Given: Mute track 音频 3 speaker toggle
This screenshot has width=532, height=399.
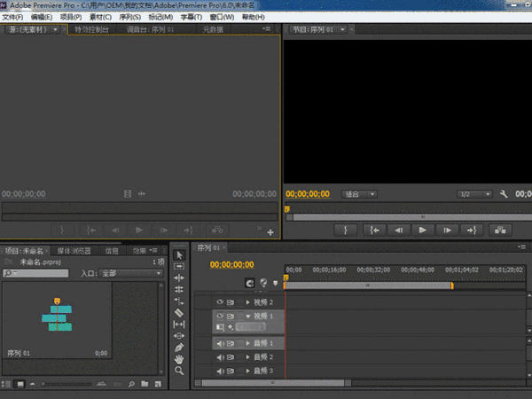Looking at the screenshot, I should (x=220, y=371).
